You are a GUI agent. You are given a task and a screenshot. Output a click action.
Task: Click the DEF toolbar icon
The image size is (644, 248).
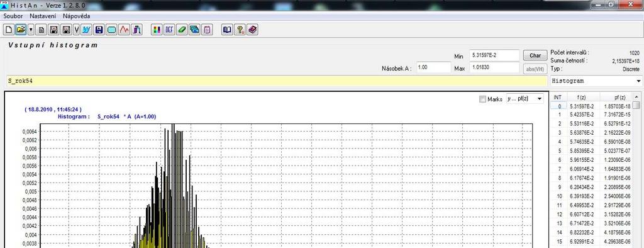[169, 30]
